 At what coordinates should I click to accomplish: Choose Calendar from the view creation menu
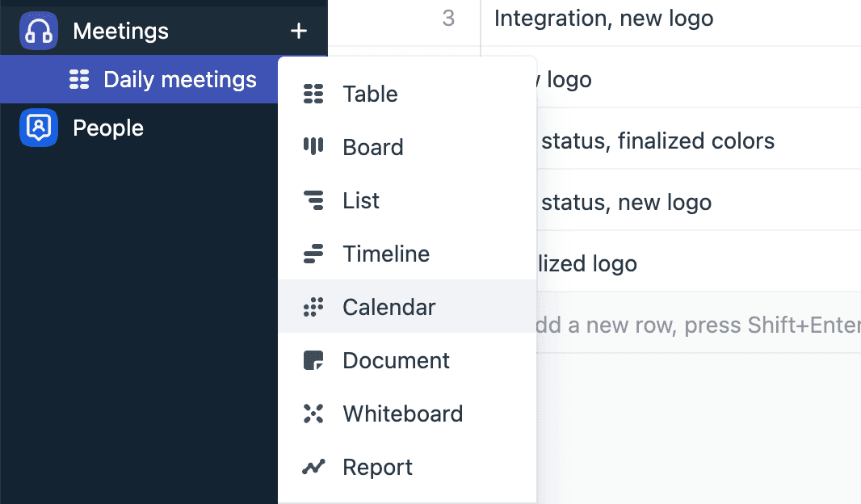pyautogui.click(x=388, y=307)
